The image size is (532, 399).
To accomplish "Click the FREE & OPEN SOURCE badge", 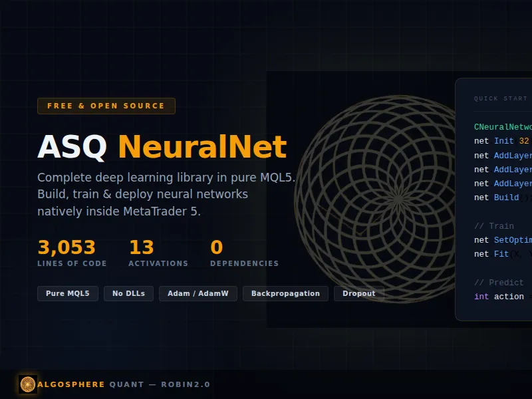I will click(x=106, y=106).
